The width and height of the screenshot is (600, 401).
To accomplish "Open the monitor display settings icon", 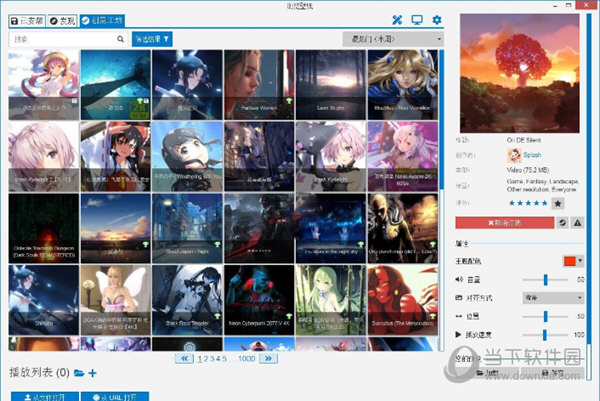I will [x=417, y=20].
